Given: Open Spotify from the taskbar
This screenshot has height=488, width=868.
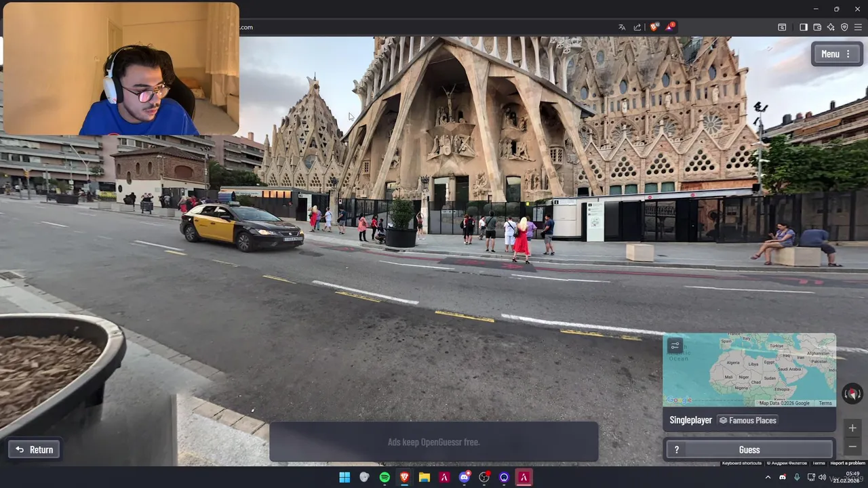Looking at the screenshot, I should click(384, 477).
